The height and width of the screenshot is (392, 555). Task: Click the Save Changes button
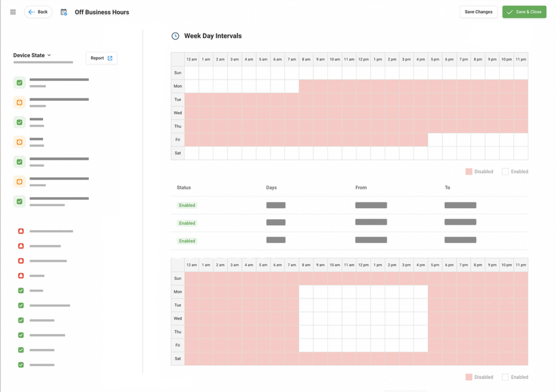(478, 12)
